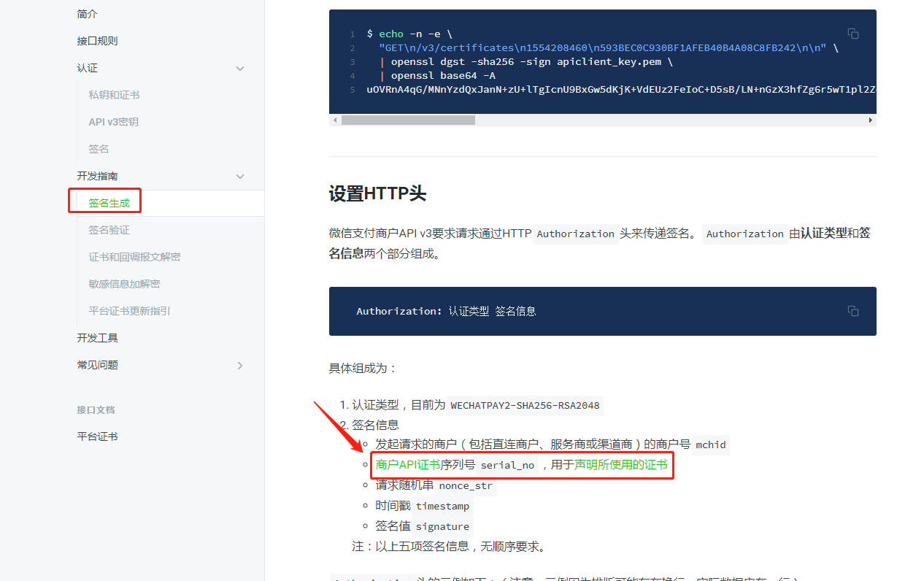This screenshot has width=924, height=581.
Task: Select the 认证 menu heading
Action: [87, 68]
